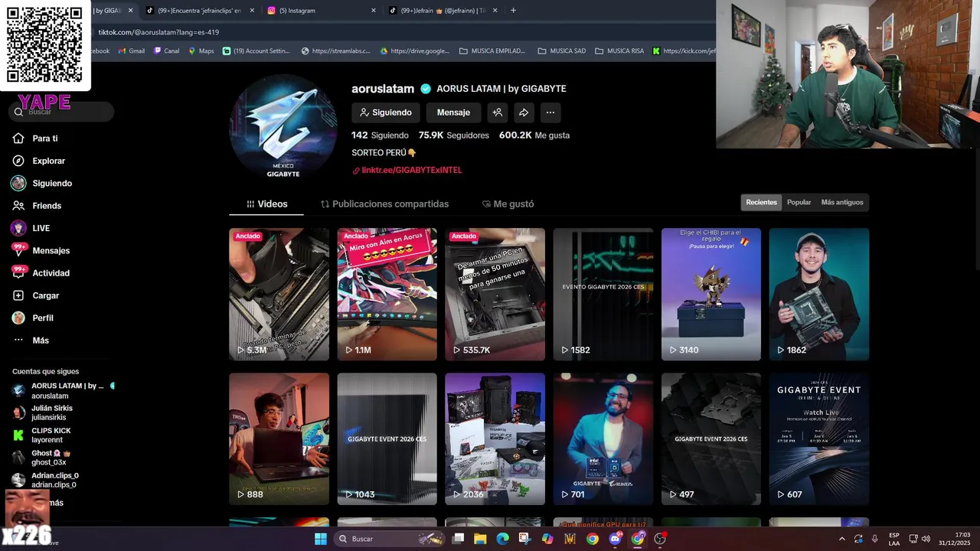
Task: Open video with 3140 views
Action: pyautogui.click(x=711, y=295)
